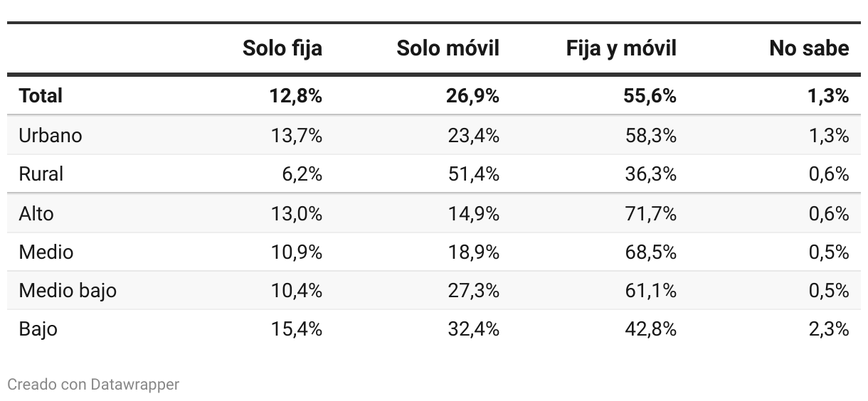868x401 pixels.
Task: Select the Rural row label
Action: pyautogui.click(x=41, y=174)
